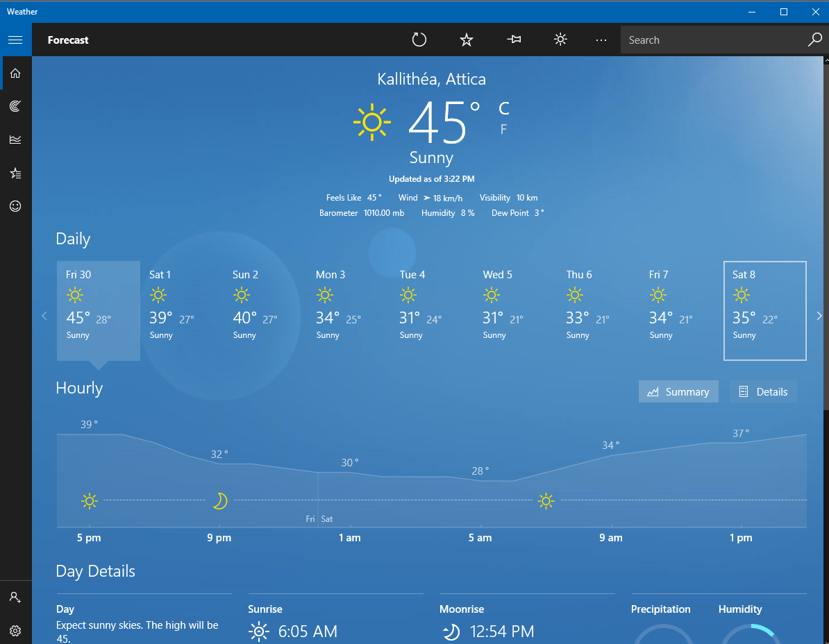829x644 pixels.
Task: Click the 'Kallithéa, Attica' location title
Action: (x=431, y=79)
